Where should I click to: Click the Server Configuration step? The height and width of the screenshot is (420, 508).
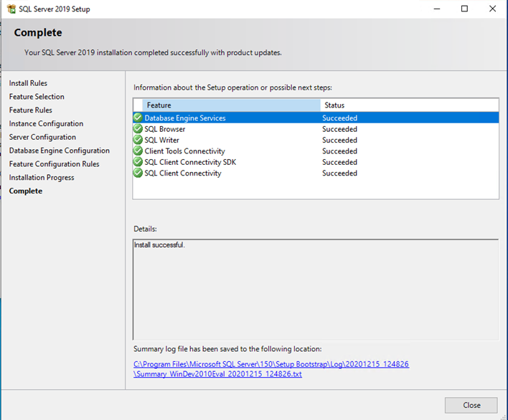[x=42, y=137]
